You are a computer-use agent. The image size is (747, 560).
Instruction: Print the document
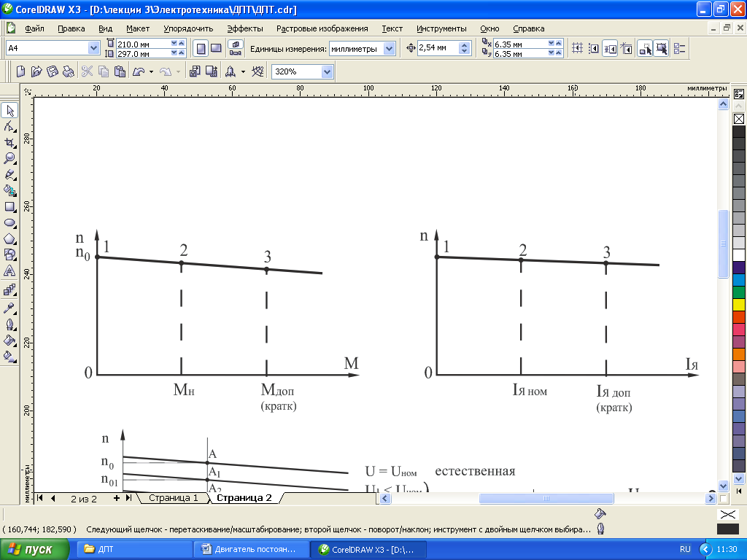click(68, 71)
